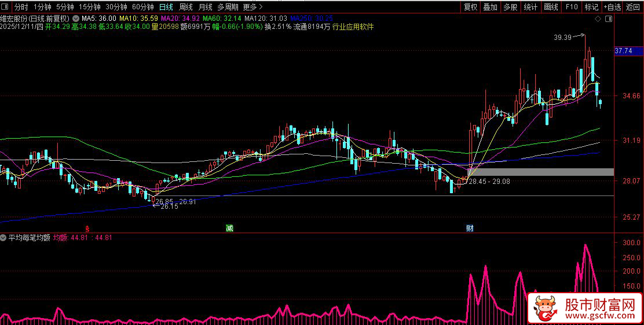Open the 股市财富网 watermark logo
This screenshot has height=325, width=644.
pyautogui.click(x=585, y=309)
